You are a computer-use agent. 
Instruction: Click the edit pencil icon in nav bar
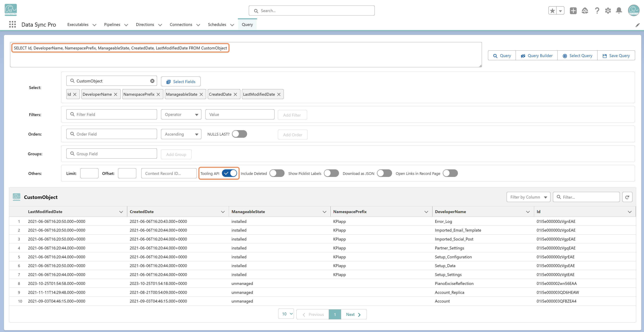click(x=637, y=25)
